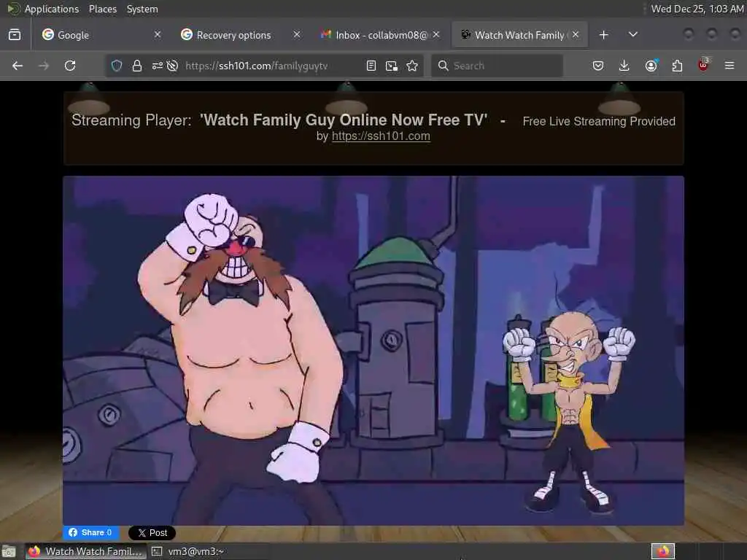The width and height of the screenshot is (747, 560).
Task: Click the X Post button
Action: (x=152, y=533)
